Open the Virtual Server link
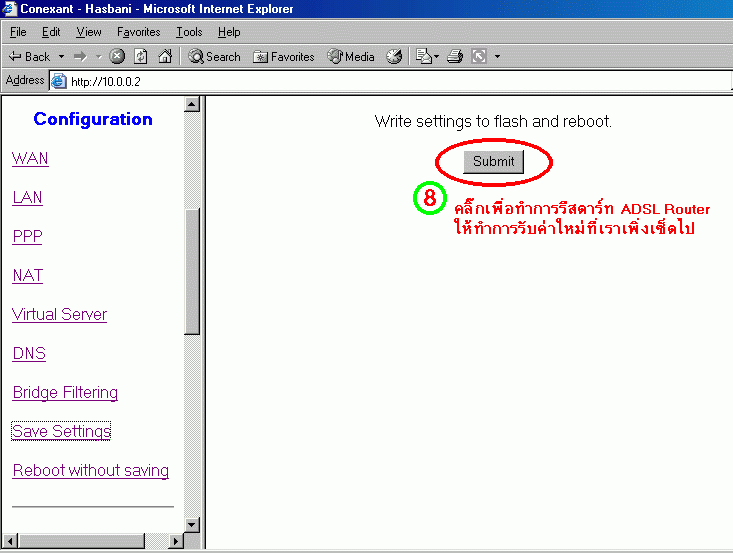The height and width of the screenshot is (553, 733). pos(59,314)
